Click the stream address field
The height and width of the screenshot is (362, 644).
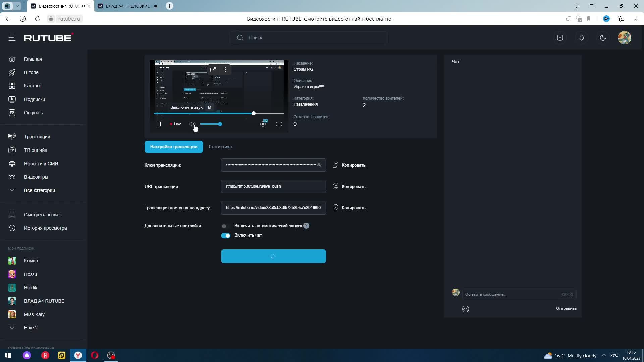tap(273, 208)
